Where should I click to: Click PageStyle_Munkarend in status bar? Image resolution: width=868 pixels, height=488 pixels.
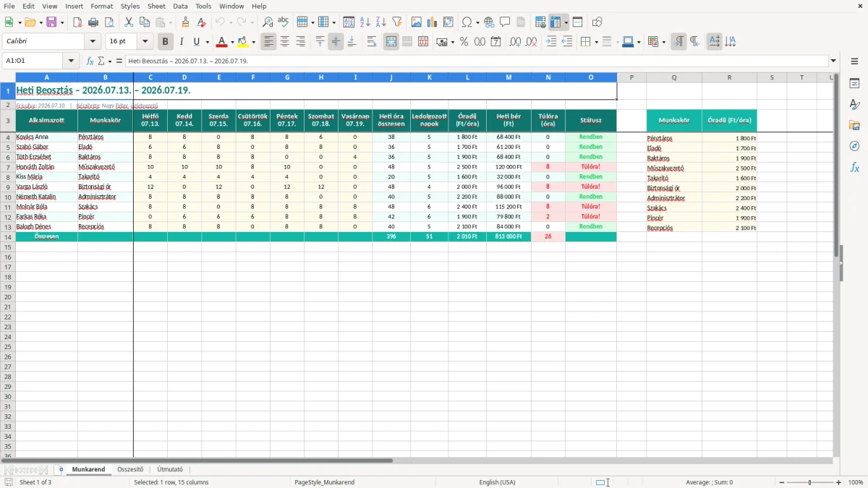324,482
